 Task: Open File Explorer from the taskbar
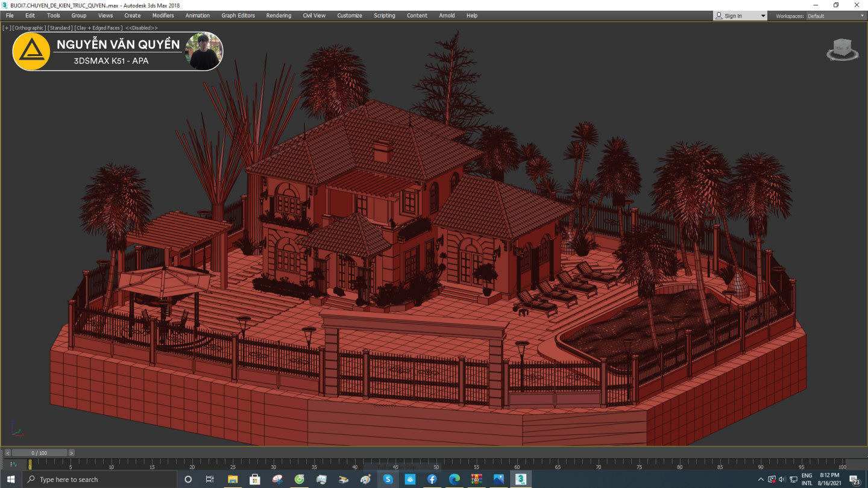click(232, 479)
